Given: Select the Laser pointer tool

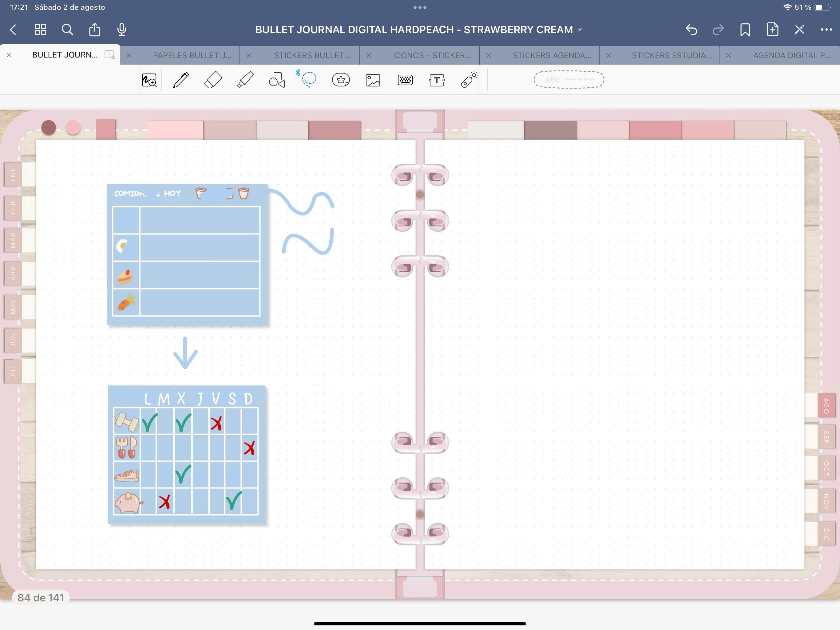Looking at the screenshot, I should 469,80.
